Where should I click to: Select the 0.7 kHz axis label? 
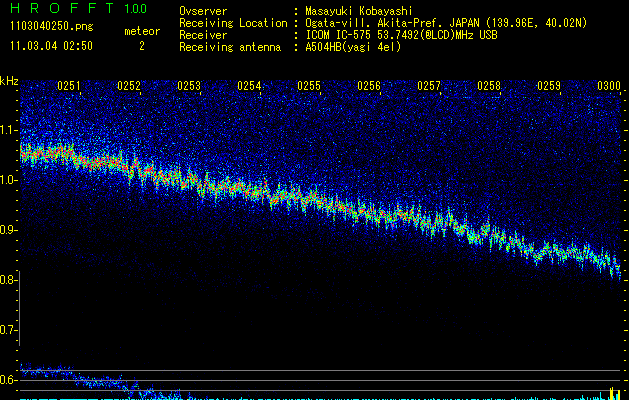click(9, 330)
